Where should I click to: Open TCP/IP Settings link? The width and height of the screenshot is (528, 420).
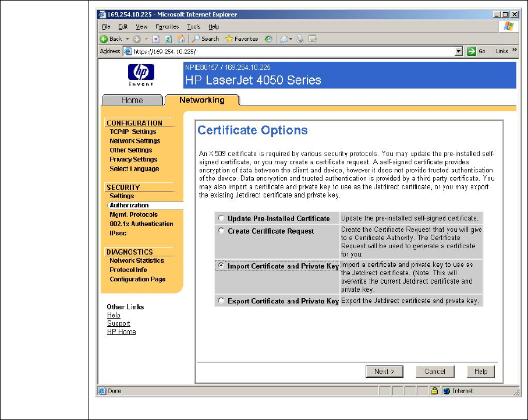[133, 132]
